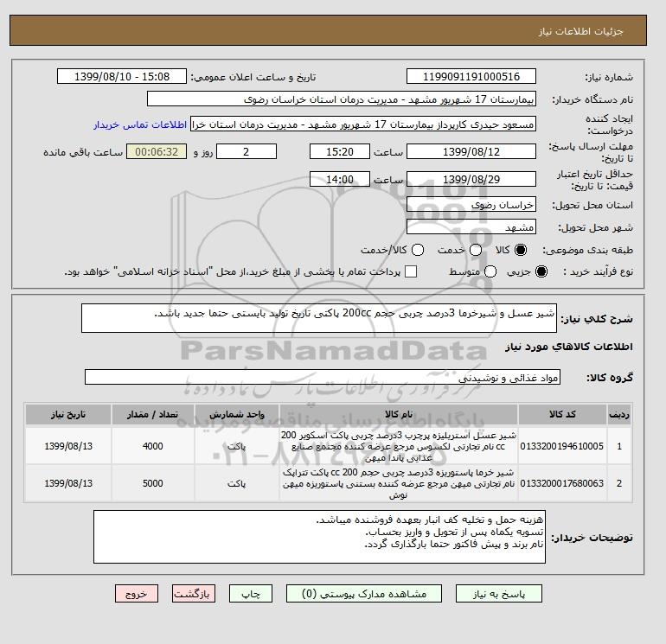
Task: Click the تعداد / مقدار column header
Action: click(x=153, y=414)
